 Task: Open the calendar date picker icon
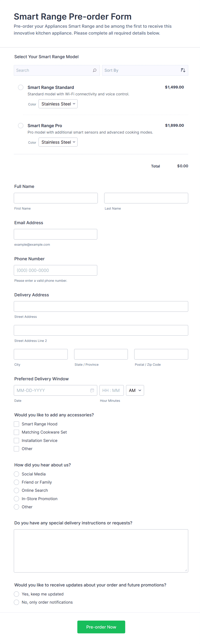(92, 390)
